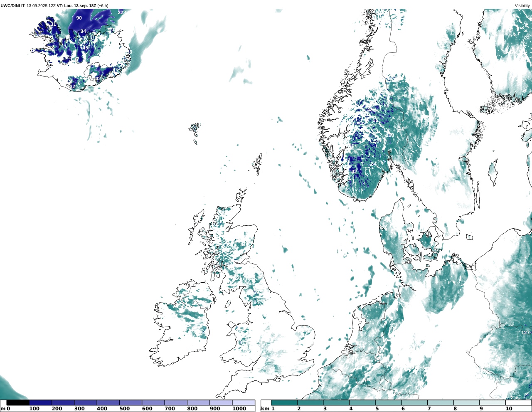Click the dark navy 100–200 m legend swatch
Image resolution: width=532 pixels, height=412 pixels.
pos(40,402)
